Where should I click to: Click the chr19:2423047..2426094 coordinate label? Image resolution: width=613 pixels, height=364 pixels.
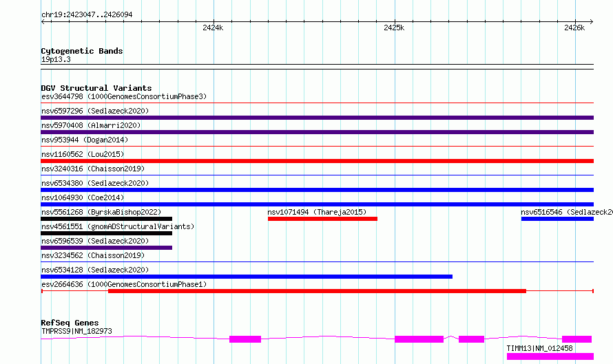(x=87, y=14)
